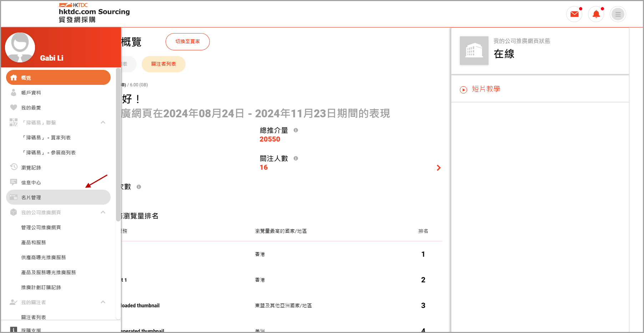Click the 在線 status text
The height and width of the screenshot is (333, 644).
coord(504,54)
